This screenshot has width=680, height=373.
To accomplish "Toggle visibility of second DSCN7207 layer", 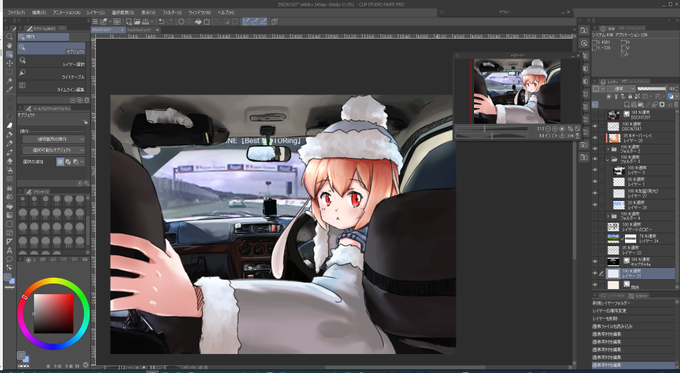I will (595, 126).
